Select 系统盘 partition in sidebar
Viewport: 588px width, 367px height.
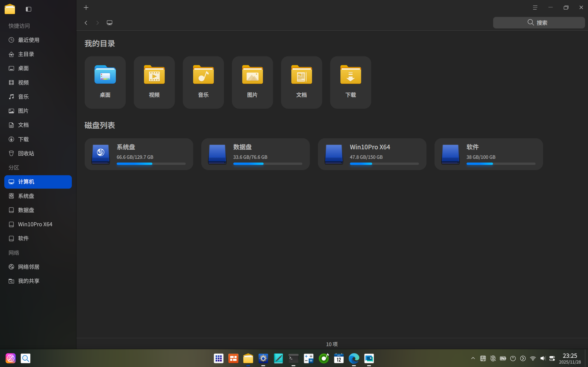pyautogui.click(x=38, y=196)
